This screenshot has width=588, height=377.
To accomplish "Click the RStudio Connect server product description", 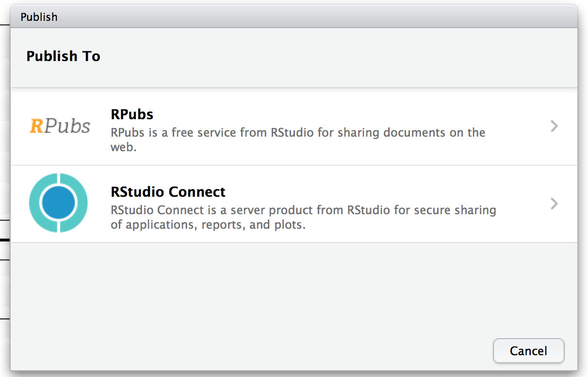I will pyautogui.click(x=303, y=217).
